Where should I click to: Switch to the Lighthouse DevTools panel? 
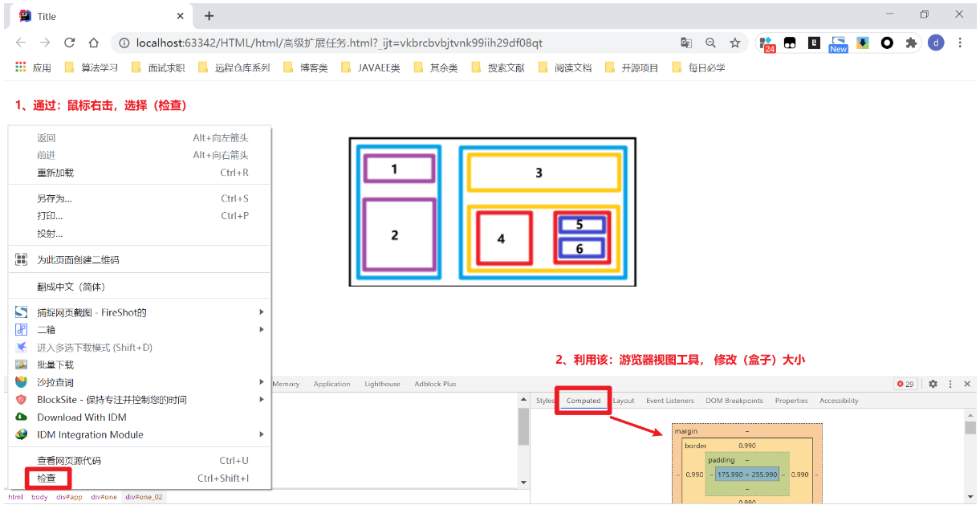pyautogui.click(x=382, y=384)
